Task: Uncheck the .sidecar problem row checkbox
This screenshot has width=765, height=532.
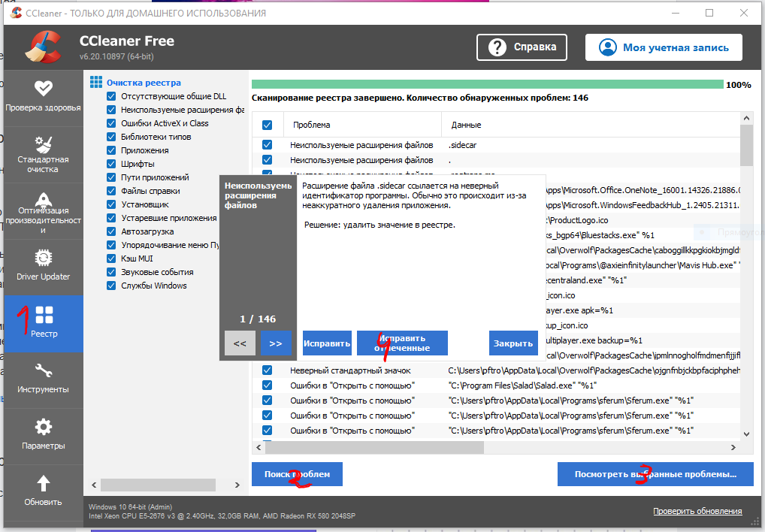Action: pyautogui.click(x=267, y=145)
